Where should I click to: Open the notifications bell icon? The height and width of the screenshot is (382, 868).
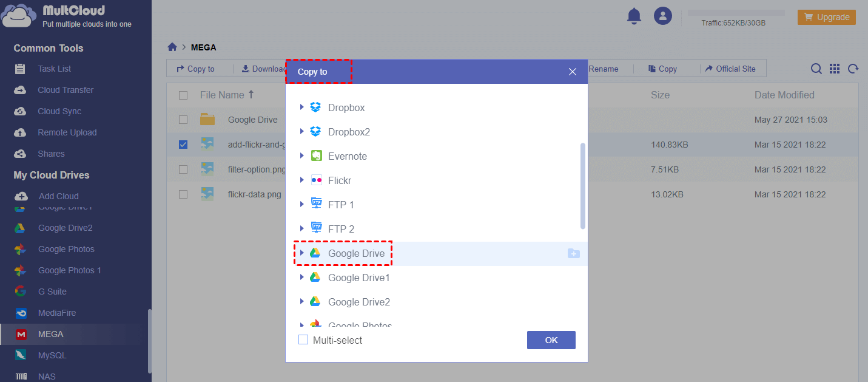click(x=634, y=16)
